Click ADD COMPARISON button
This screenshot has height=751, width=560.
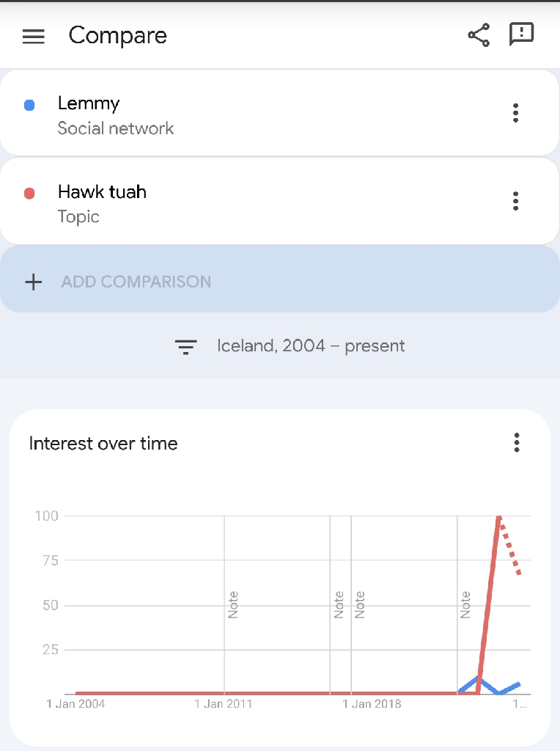tap(136, 282)
